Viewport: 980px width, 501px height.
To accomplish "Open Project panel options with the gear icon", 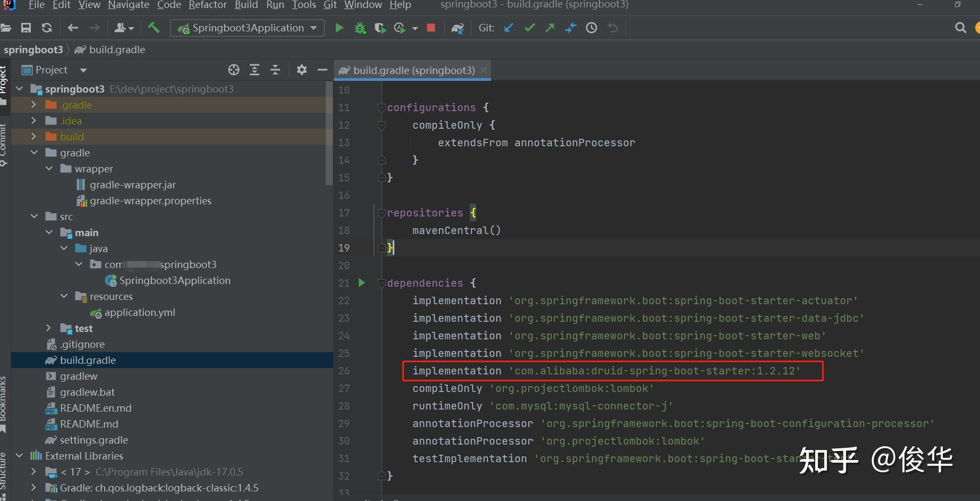I will tap(301, 70).
